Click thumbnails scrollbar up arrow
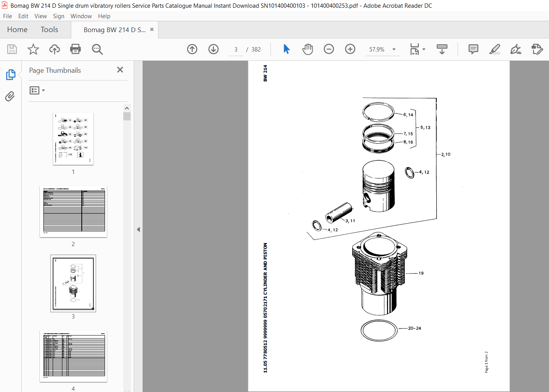 (x=127, y=108)
